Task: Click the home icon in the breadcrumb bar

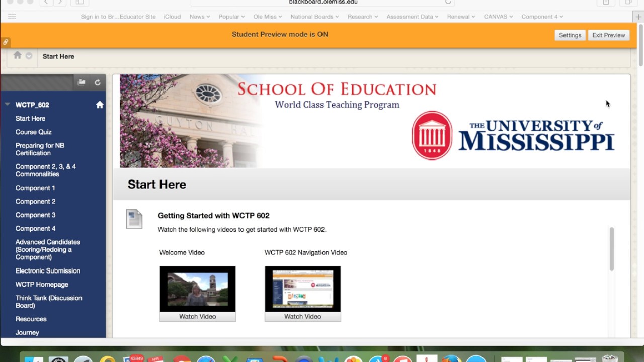Action: point(18,55)
